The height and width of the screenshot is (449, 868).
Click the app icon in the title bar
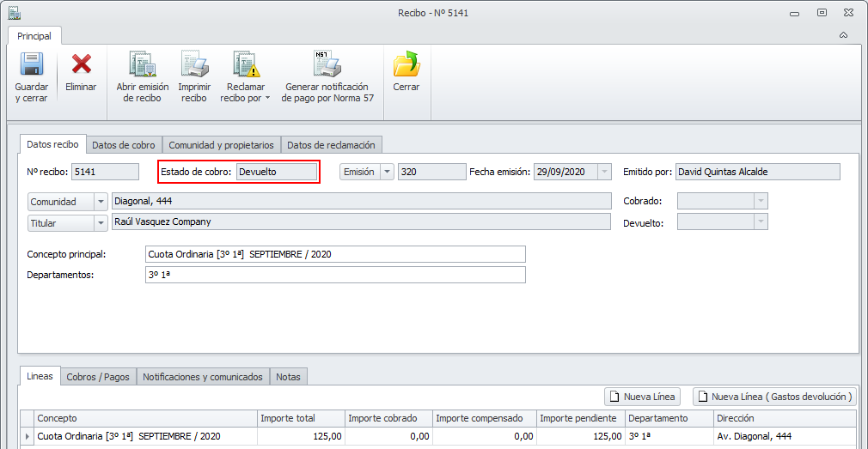click(15, 12)
